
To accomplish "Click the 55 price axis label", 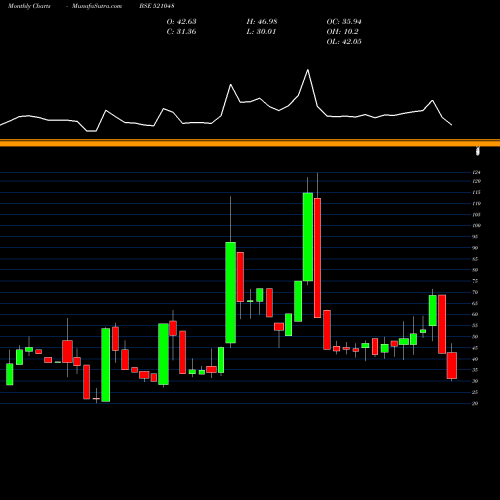I will coord(475,325).
